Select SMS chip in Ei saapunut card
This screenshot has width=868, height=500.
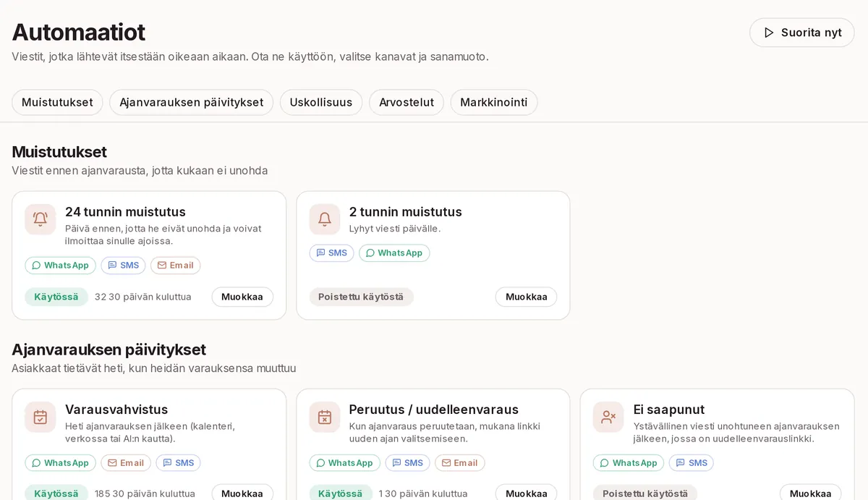pos(691,463)
